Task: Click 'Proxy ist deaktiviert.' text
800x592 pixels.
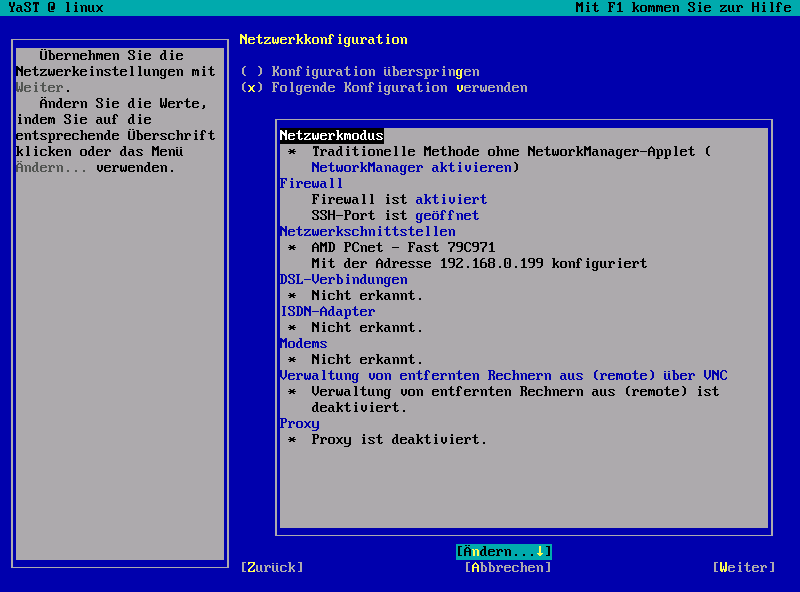Action: click(399, 439)
